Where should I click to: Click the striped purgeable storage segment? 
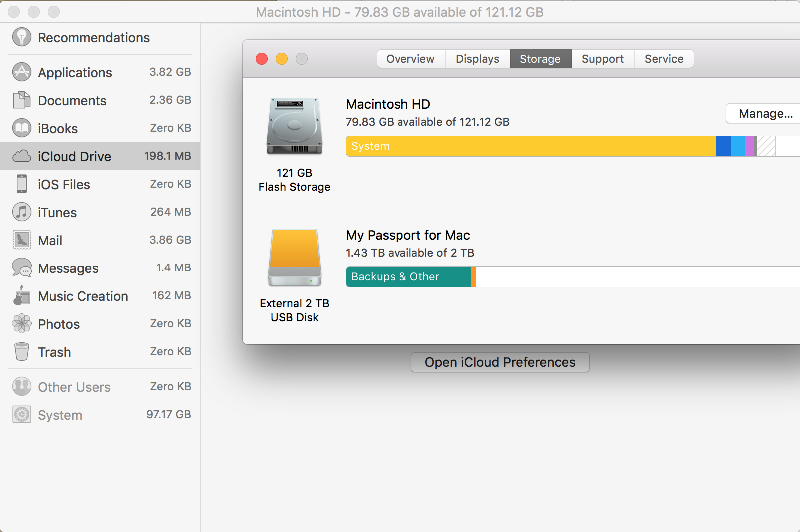[766, 146]
